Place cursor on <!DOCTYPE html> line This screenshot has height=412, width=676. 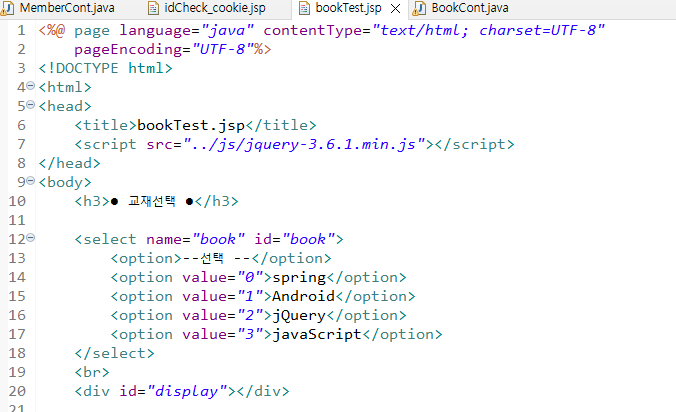105,69
